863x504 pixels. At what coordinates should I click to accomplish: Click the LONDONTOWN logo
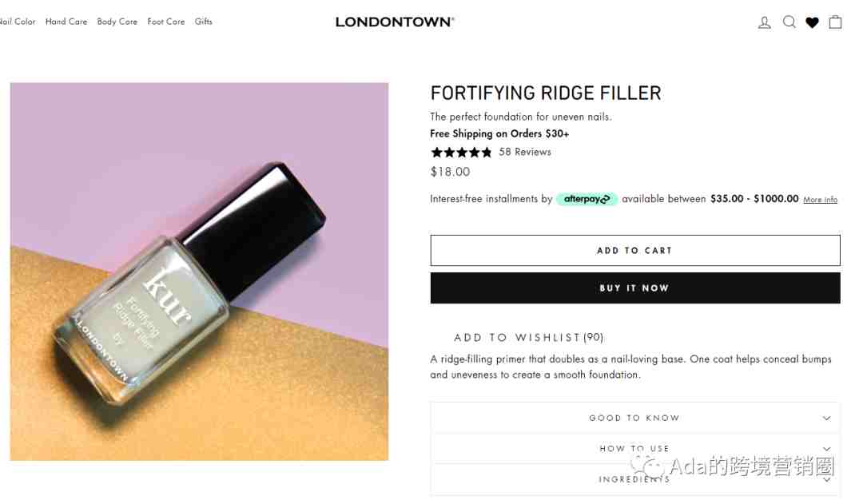(395, 22)
